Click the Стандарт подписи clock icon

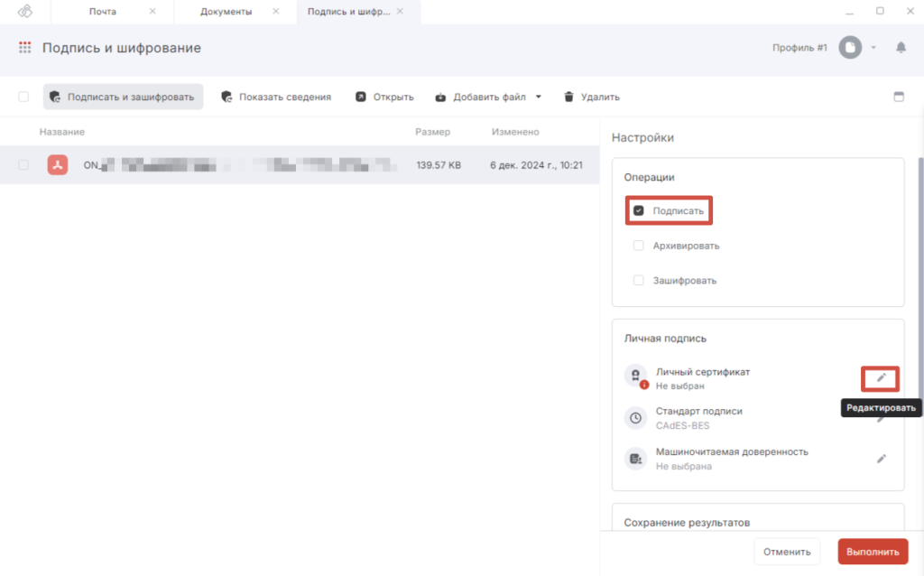click(x=636, y=418)
